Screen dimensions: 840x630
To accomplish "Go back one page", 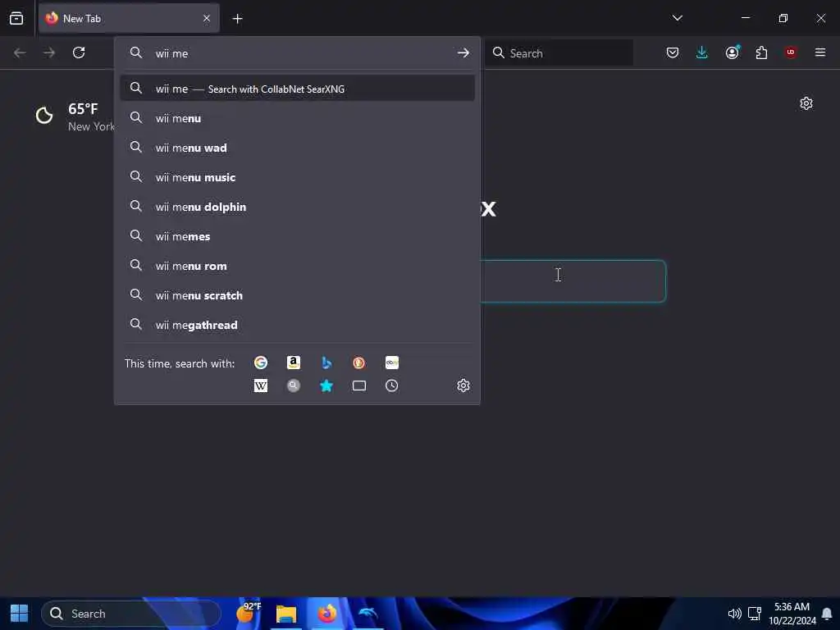I will pos(20,52).
